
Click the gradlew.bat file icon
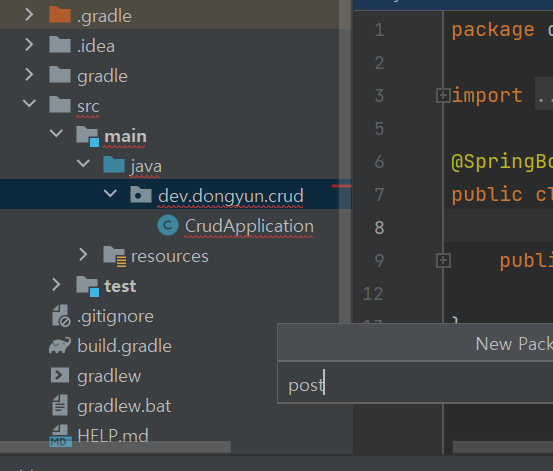60,405
